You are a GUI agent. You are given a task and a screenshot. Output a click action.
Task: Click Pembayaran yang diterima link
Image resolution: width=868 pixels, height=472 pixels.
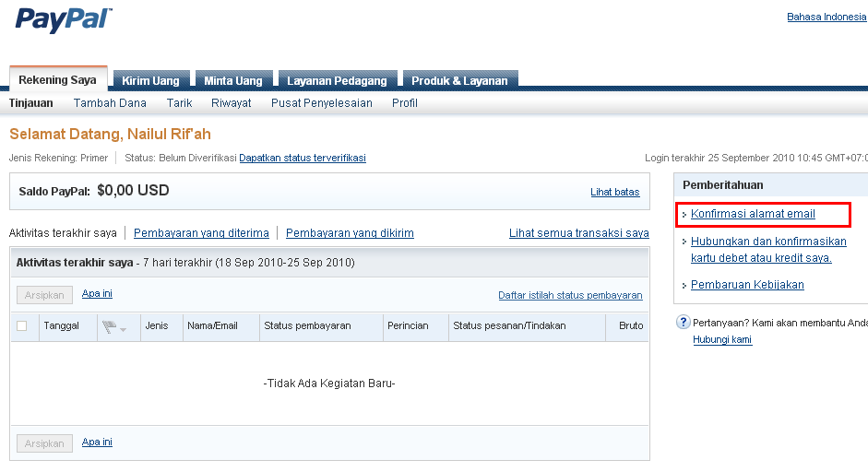coord(201,233)
